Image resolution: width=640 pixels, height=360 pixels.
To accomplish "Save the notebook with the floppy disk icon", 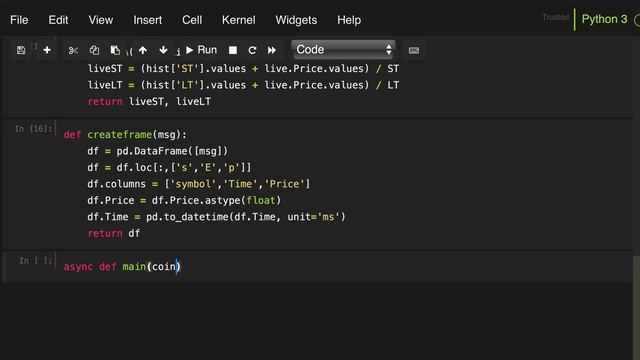I will coord(21,50).
